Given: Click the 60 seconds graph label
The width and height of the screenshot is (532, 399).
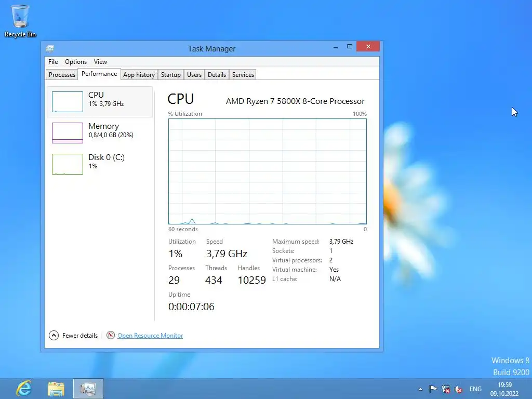Looking at the screenshot, I should point(183,229).
